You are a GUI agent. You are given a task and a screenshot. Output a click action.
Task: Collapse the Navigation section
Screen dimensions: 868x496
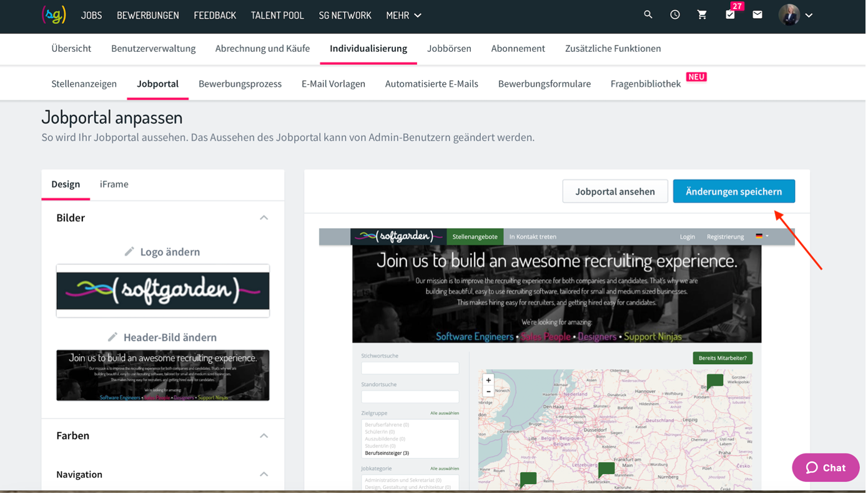[265, 475]
